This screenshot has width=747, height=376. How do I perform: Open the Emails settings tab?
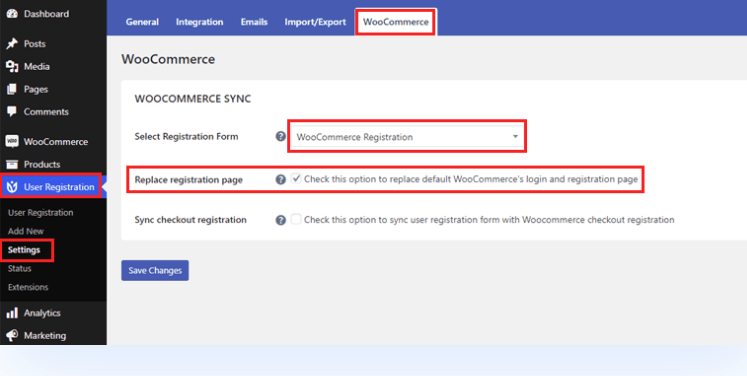pyautogui.click(x=254, y=22)
